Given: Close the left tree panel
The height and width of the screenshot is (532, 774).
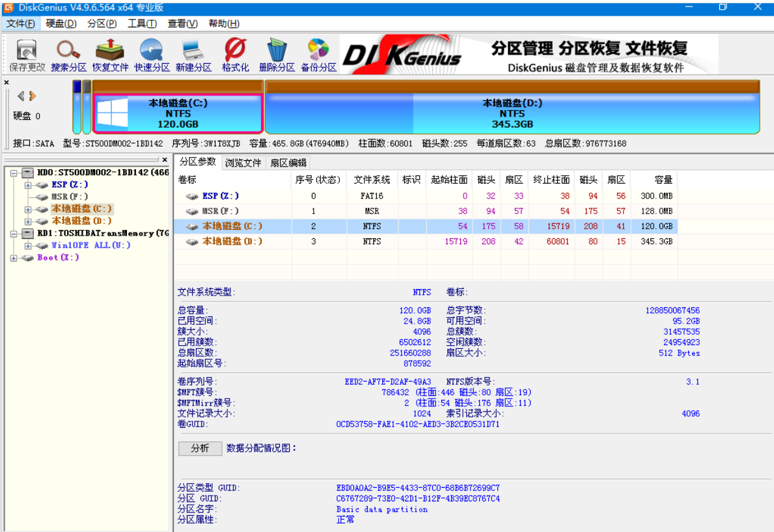Looking at the screenshot, I should (x=165, y=160).
